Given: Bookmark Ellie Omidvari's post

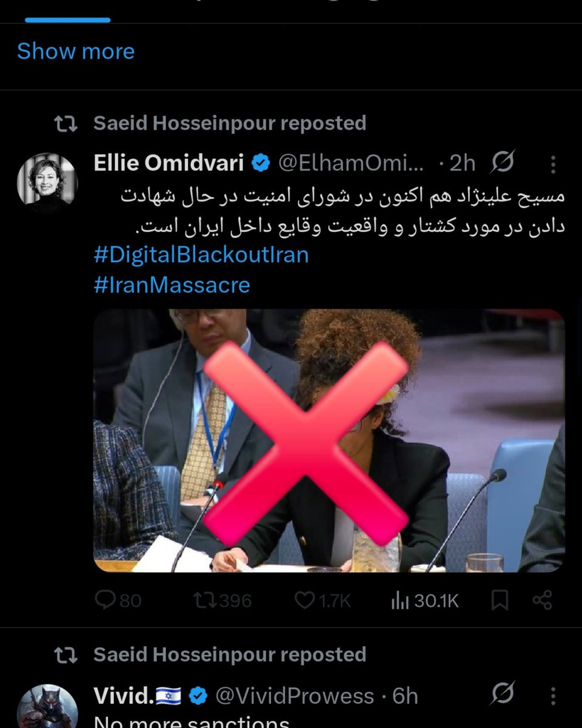Looking at the screenshot, I should 500,601.
